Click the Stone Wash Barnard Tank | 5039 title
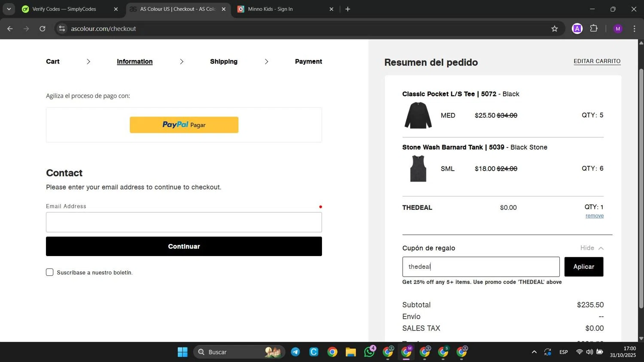The width and height of the screenshot is (644, 362). pyautogui.click(x=453, y=147)
